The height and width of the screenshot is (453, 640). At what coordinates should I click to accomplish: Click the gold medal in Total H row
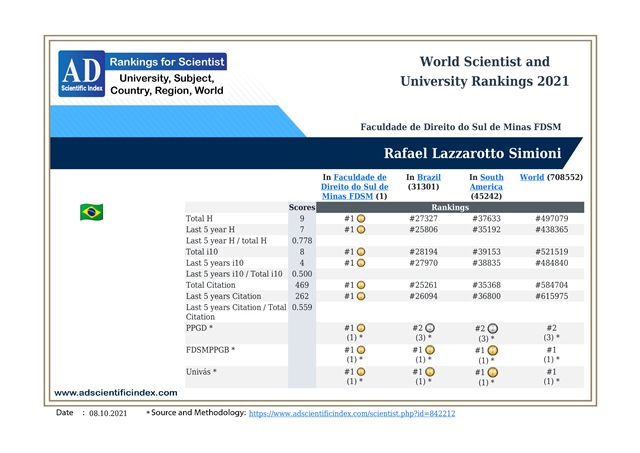361,218
